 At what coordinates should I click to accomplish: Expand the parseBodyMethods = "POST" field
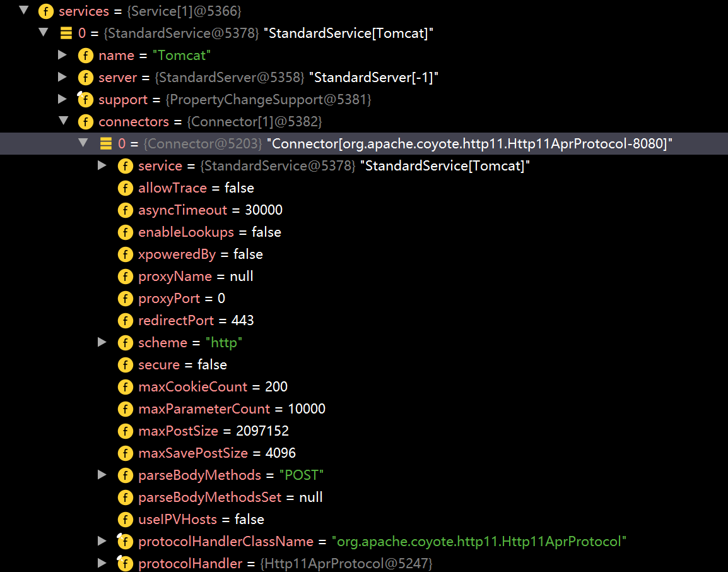102,474
